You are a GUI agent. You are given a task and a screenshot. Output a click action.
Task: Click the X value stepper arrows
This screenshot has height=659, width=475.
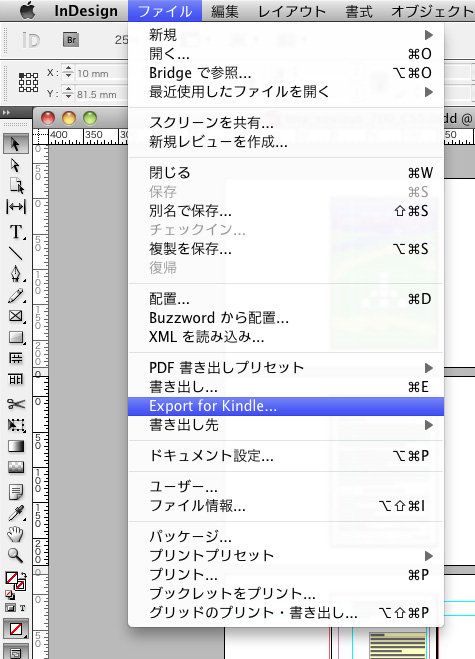coord(68,73)
